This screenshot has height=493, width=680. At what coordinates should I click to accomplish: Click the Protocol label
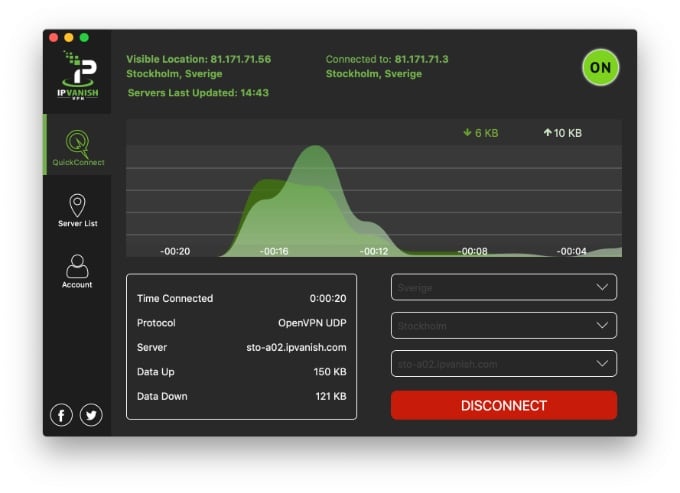(156, 323)
